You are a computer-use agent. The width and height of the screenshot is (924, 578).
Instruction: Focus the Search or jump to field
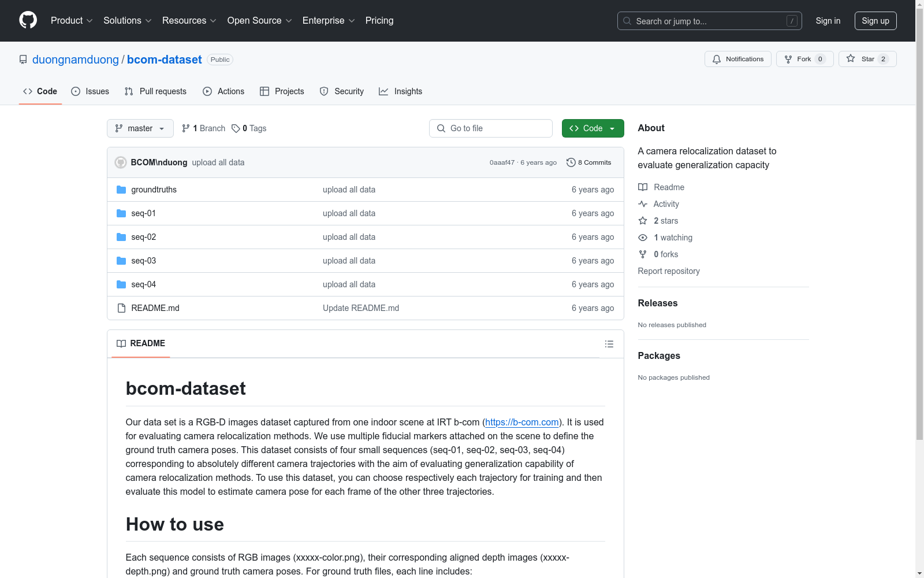(x=709, y=21)
